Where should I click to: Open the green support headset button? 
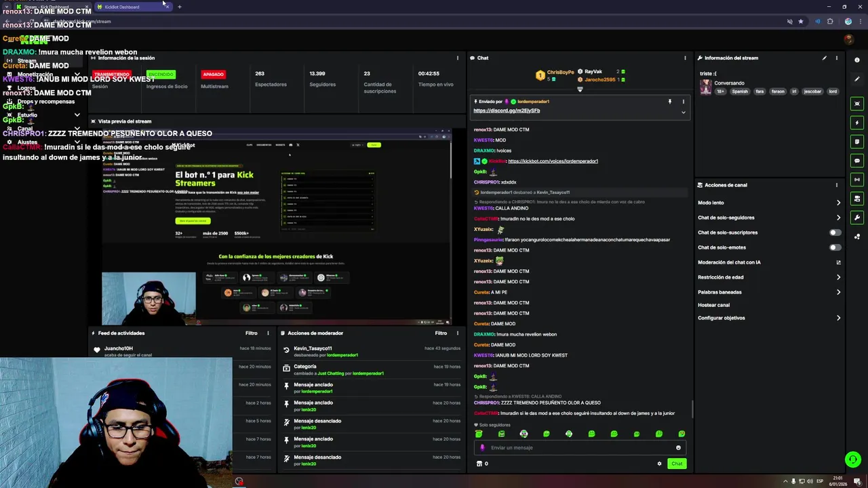(x=853, y=460)
